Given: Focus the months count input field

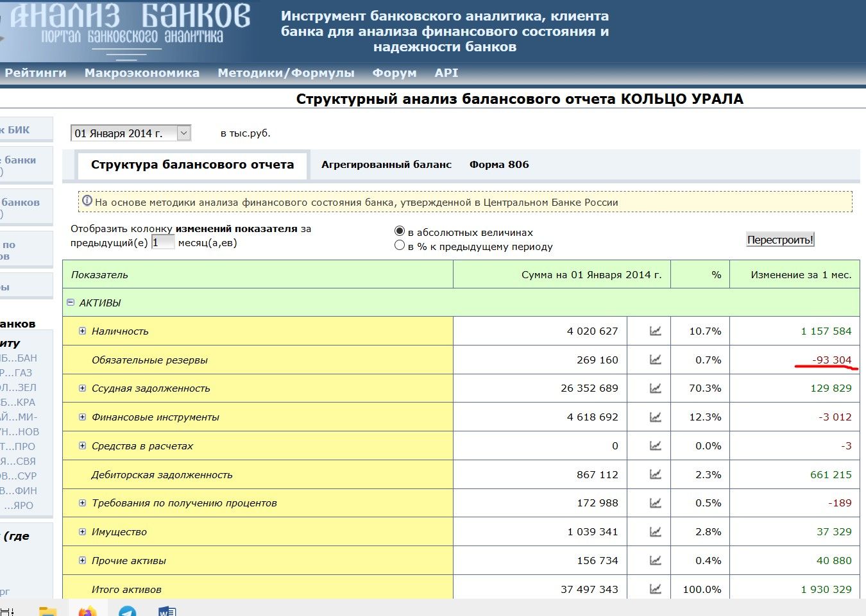Looking at the screenshot, I should click(x=162, y=242).
